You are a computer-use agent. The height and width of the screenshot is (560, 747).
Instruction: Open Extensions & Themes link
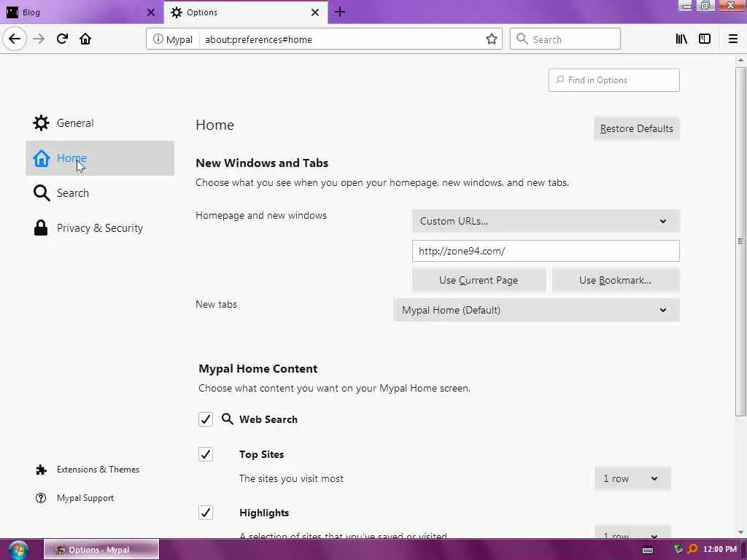click(x=88, y=470)
